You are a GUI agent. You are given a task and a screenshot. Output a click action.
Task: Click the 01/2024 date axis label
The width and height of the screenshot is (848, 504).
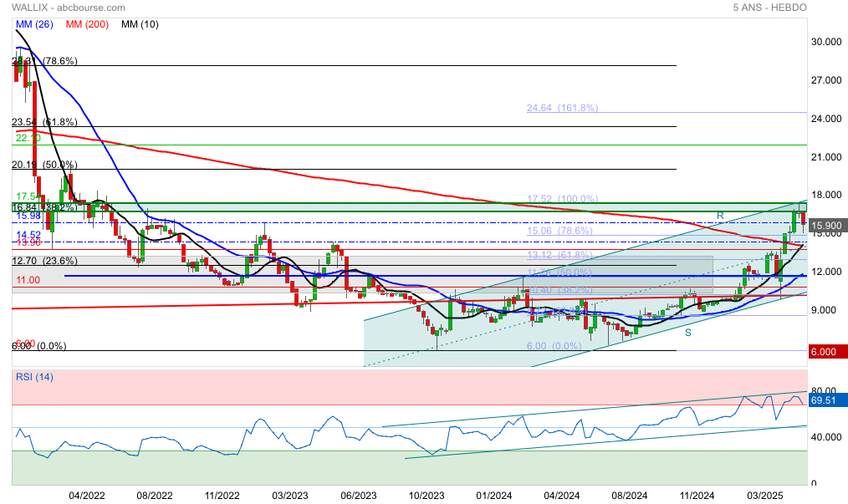tap(493, 496)
